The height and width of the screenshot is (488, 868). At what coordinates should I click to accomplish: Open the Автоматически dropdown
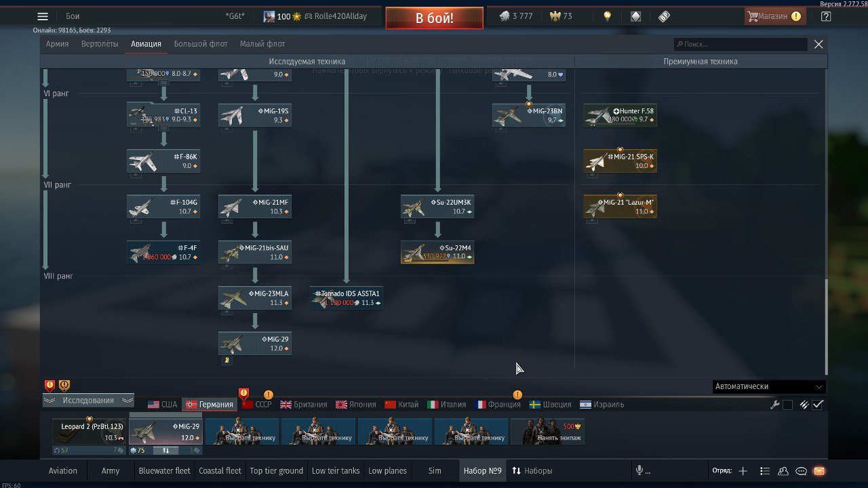pyautogui.click(x=769, y=386)
